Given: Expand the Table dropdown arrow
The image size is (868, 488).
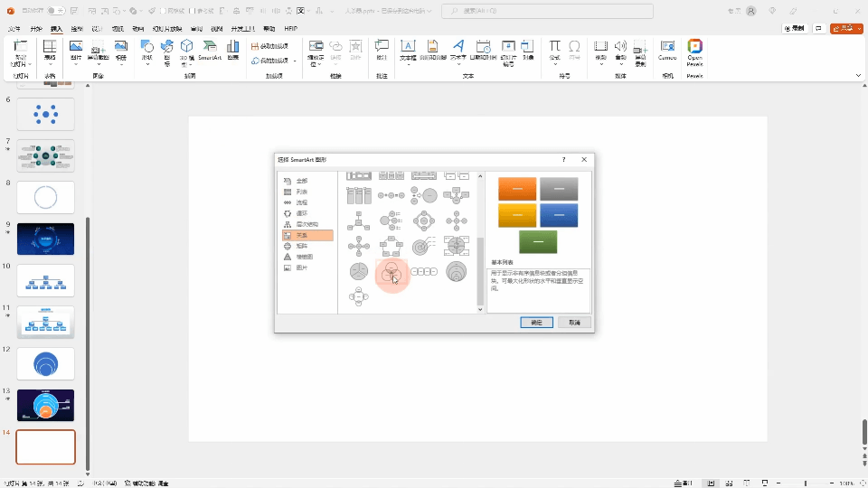Looking at the screenshot, I should click(50, 65).
